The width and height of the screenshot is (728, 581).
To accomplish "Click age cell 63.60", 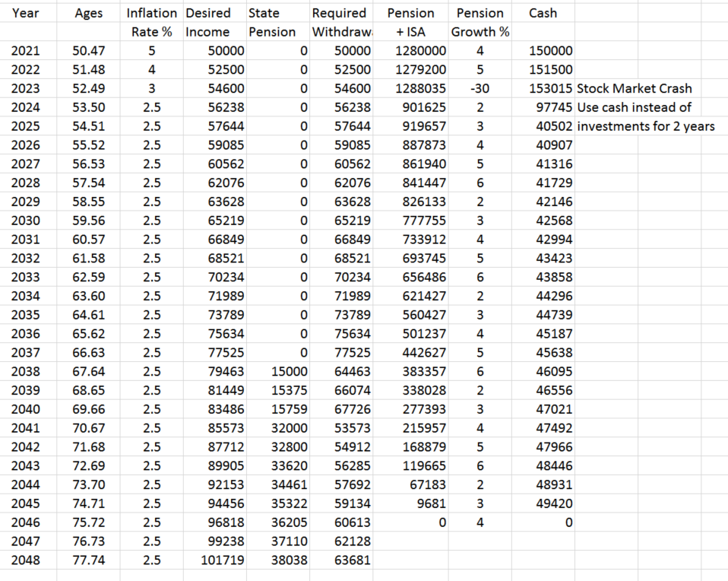I will tap(88, 296).
